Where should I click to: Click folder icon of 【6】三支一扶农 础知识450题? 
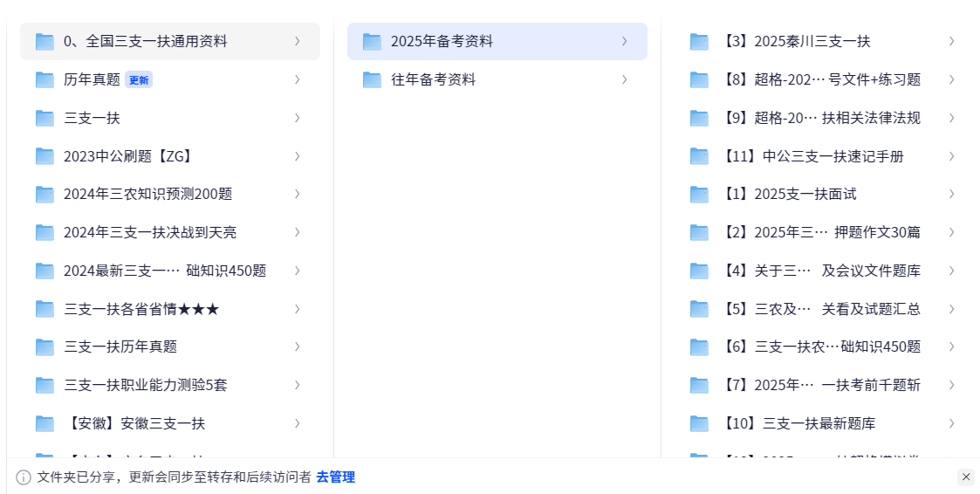tap(699, 346)
